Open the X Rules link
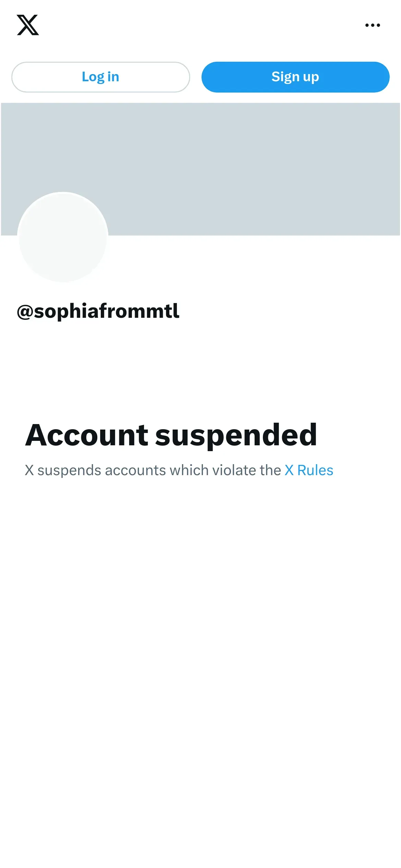 click(x=309, y=470)
